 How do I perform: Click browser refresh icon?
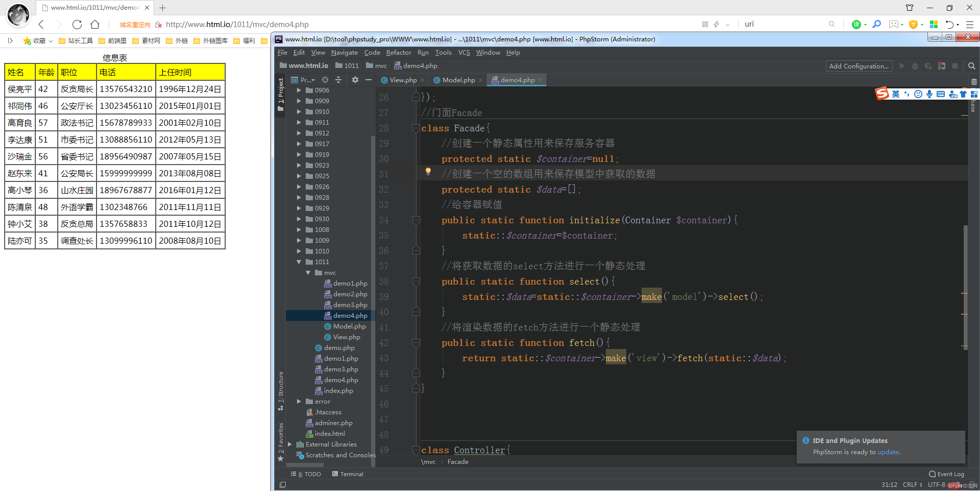pos(77,24)
